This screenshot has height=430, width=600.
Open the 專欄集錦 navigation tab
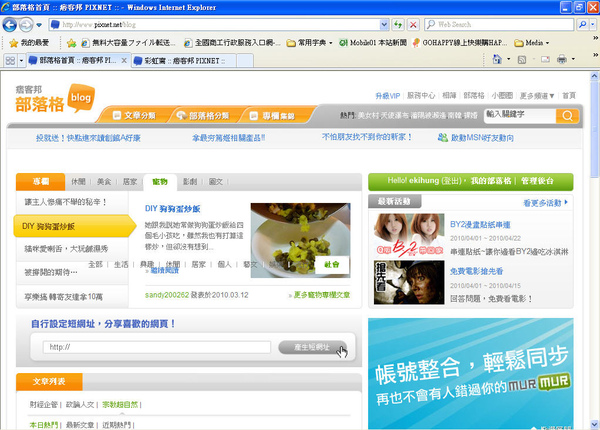tap(272, 116)
